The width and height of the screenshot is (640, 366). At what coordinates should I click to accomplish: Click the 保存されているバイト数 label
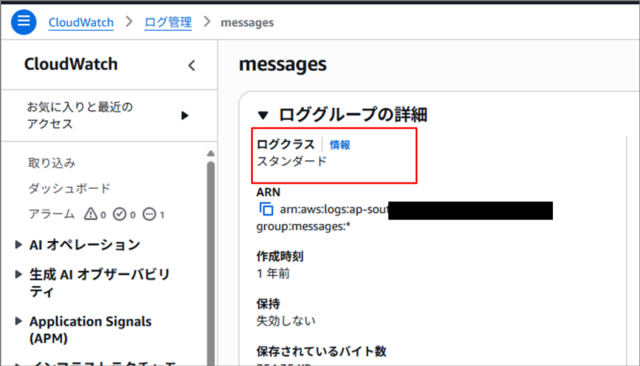[321, 351]
